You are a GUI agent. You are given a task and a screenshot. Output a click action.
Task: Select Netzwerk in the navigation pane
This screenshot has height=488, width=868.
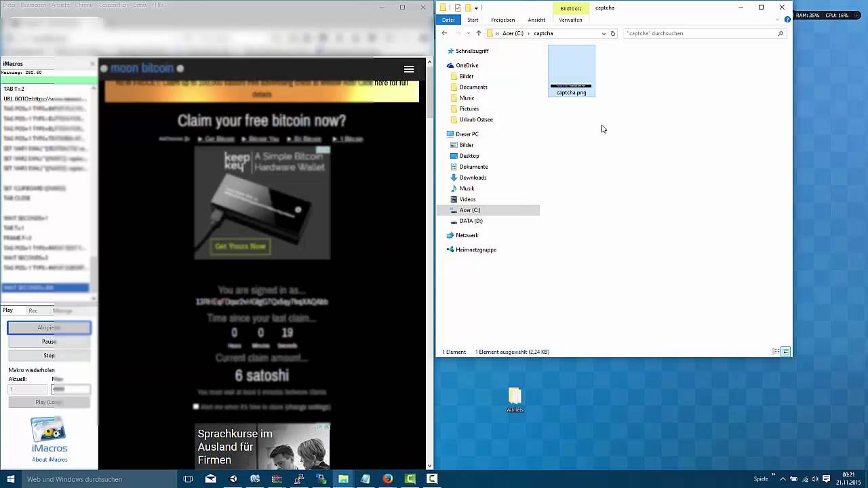(467, 235)
